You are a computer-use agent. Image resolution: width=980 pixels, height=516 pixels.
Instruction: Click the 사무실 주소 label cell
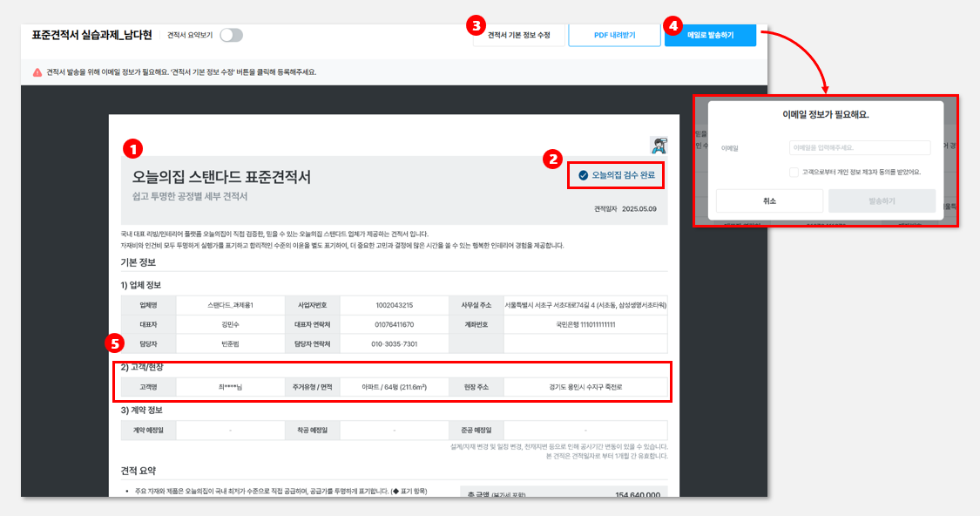[476, 305]
